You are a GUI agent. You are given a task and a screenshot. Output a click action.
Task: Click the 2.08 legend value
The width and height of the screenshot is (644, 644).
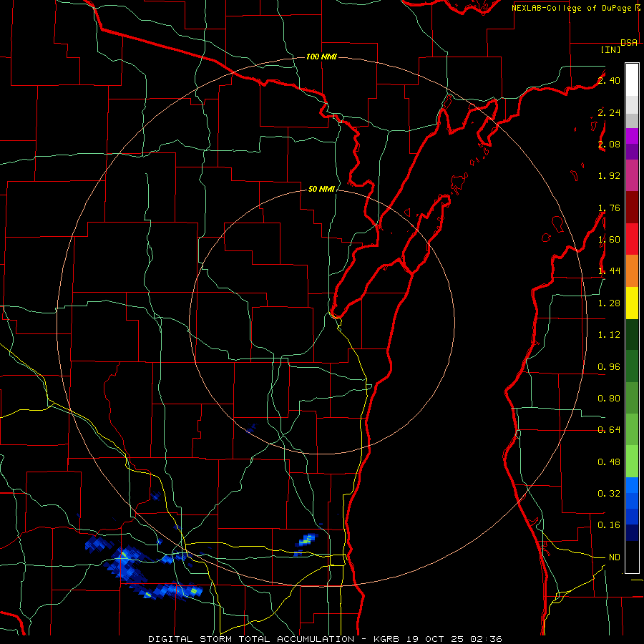coord(609,144)
